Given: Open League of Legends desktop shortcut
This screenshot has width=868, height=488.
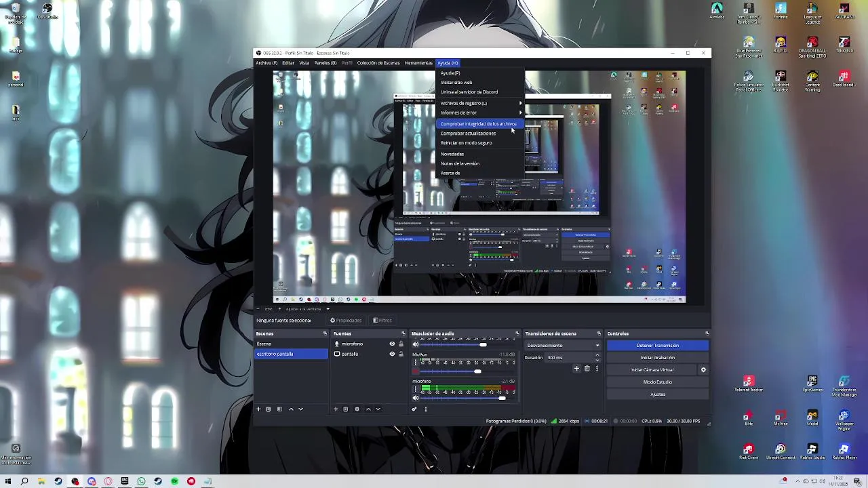Looking at the screenshot, I should tap(812, 14).
